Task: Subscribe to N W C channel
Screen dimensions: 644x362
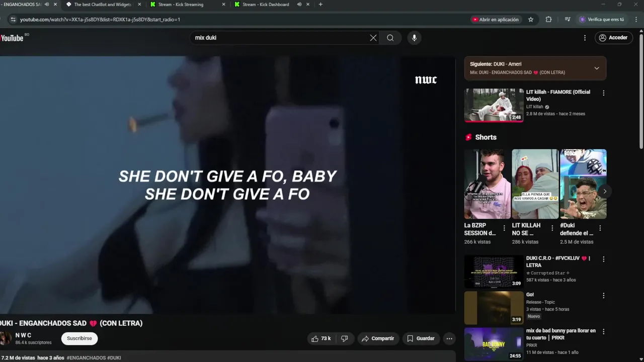Action: [x=79, y=338]
